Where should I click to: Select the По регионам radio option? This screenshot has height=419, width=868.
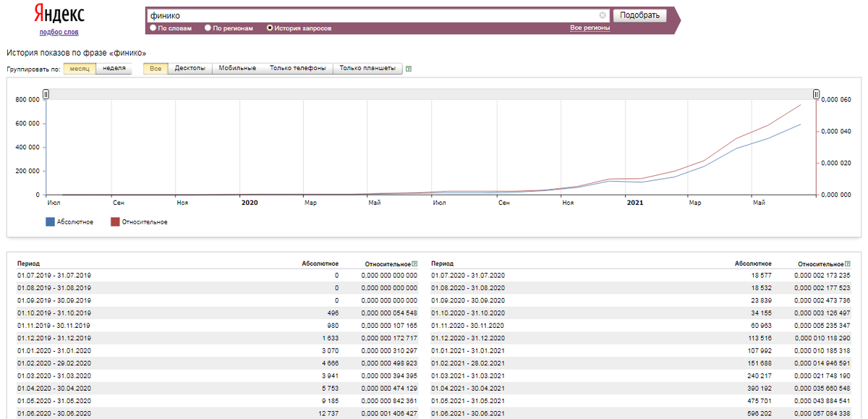coord(208,28)
